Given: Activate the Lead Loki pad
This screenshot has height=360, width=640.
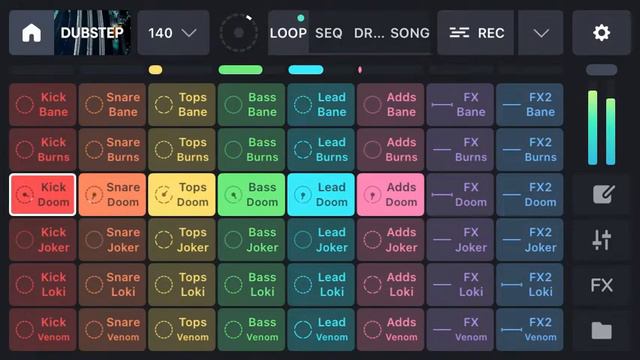Looking at the screenshot, I should coord(321,284).
